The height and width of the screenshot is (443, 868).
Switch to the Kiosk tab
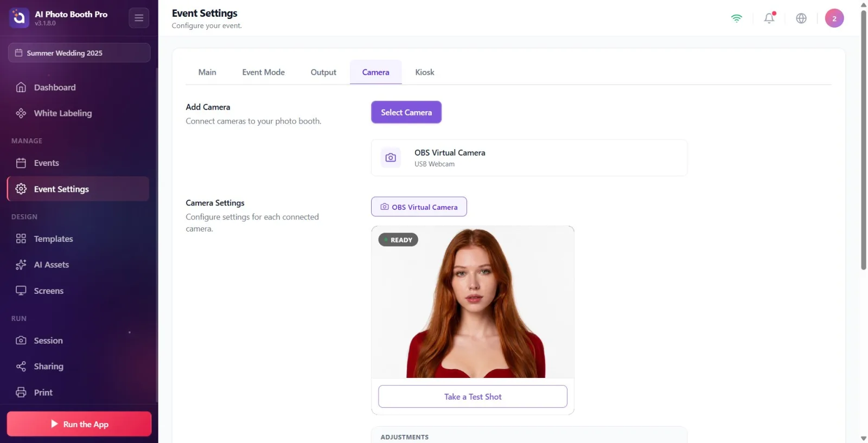pyautogui.click(x=425, y=72)
